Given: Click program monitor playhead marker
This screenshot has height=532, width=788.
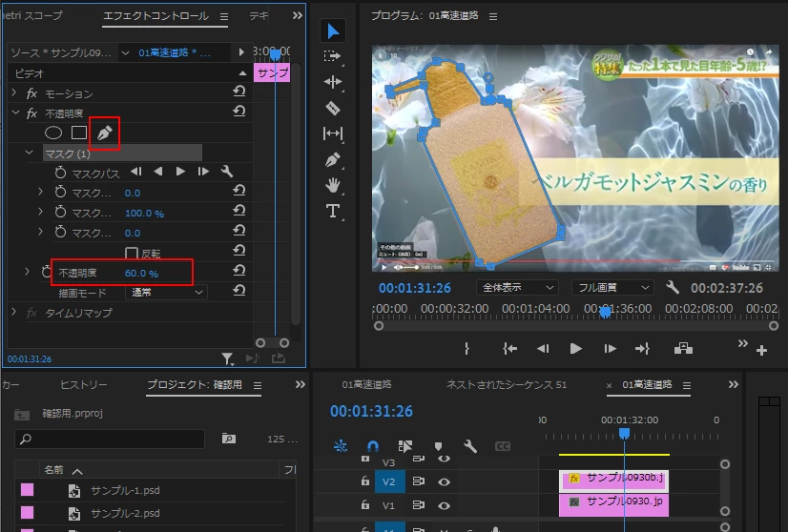Looking at the screenshot, I should click(606, 313).
